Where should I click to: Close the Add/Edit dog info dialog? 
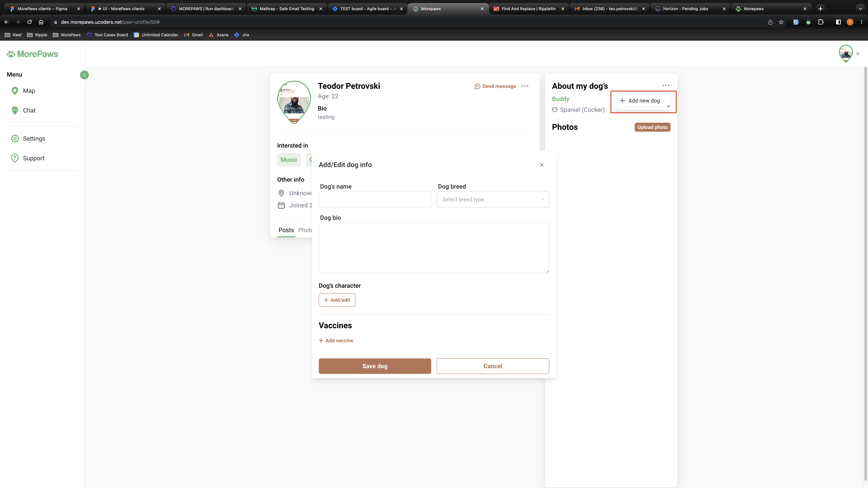(541, 165)
